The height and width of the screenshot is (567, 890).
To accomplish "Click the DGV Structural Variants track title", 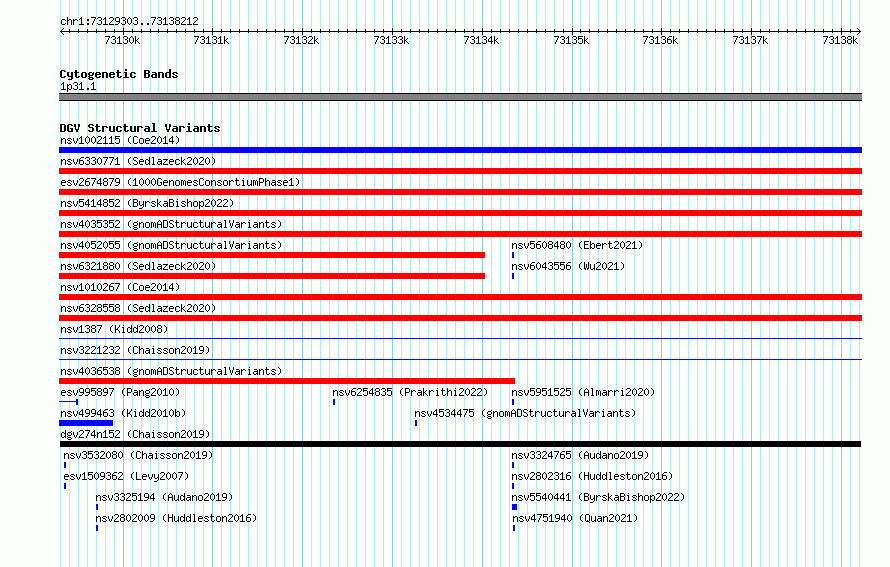I will tap(140, 128).
